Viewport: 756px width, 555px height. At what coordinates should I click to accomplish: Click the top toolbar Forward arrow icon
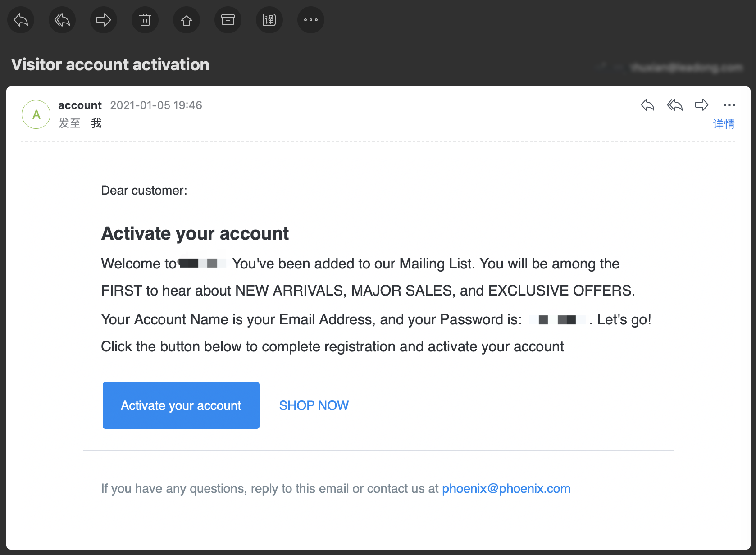pyautogui.click(x=104, y=20)
